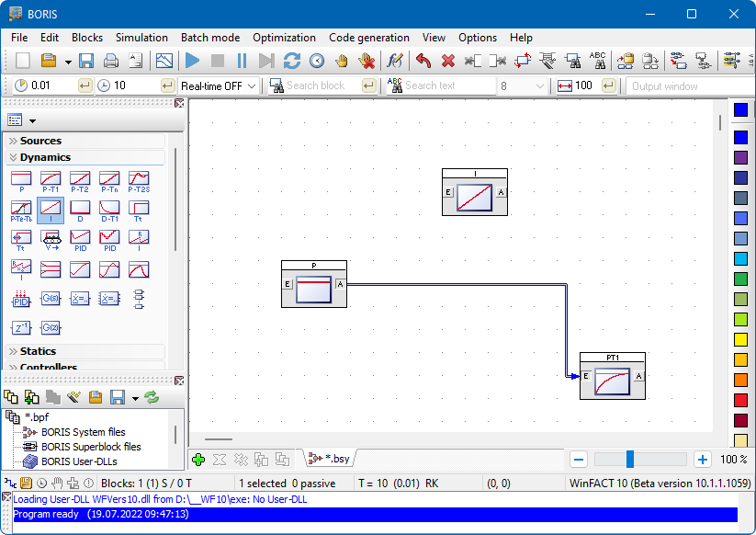Image resolution: width=756 pixels, height=535 pixels.
Task: Click the single-step simulation button
Action: click(266, 61)
